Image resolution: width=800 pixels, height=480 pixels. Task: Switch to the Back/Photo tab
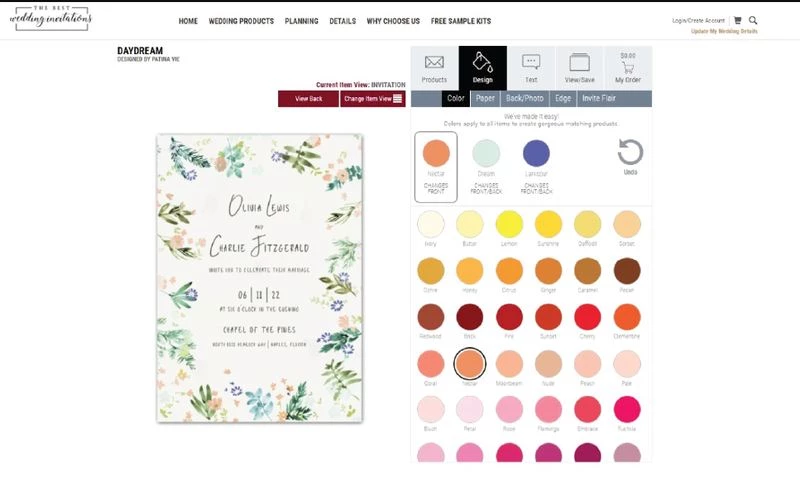pos(525,98)
